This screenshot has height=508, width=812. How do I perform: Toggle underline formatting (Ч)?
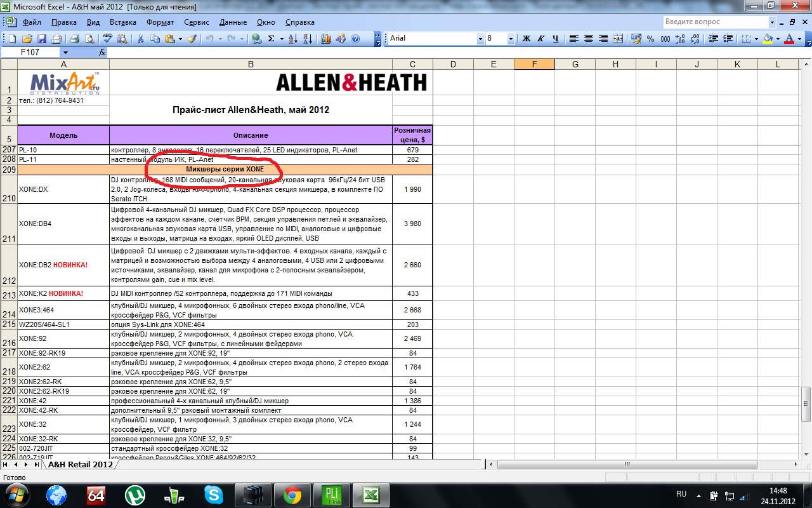click(556, 39)
